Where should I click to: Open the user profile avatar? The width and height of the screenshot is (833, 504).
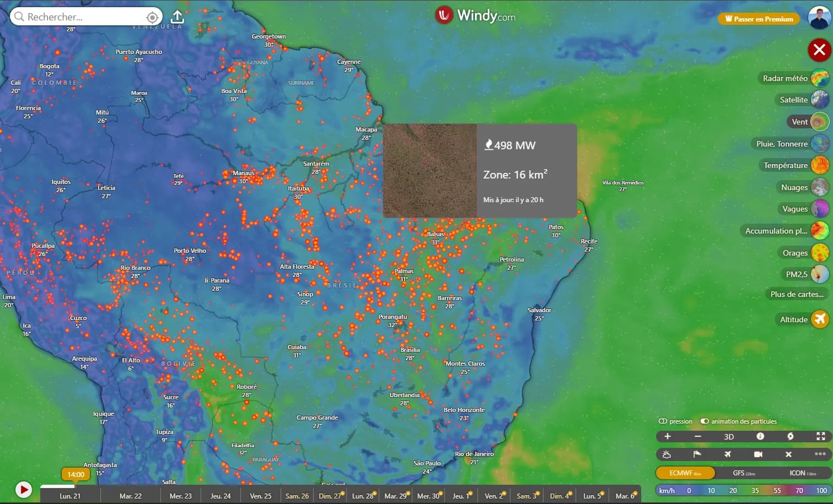pos(819,18)
